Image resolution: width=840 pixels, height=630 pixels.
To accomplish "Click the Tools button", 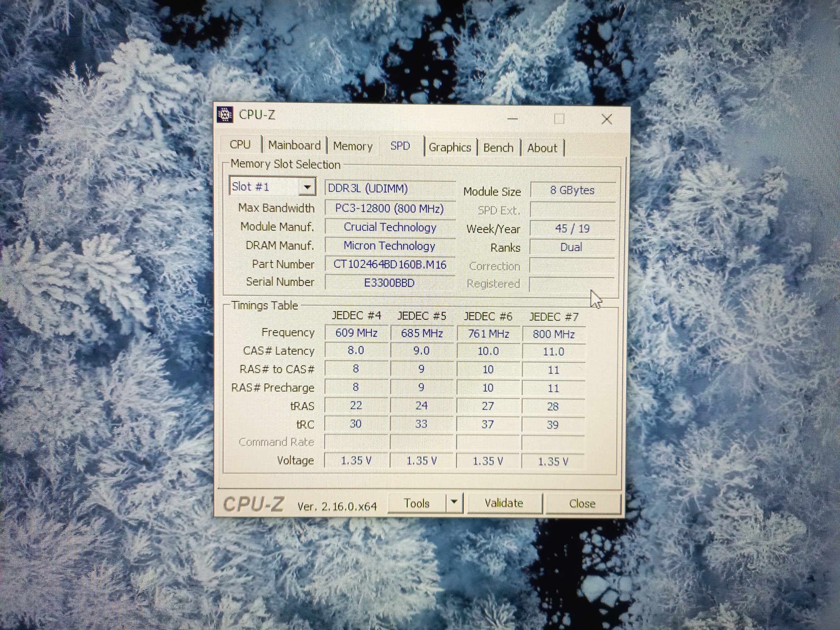I will tap(417, 503).
